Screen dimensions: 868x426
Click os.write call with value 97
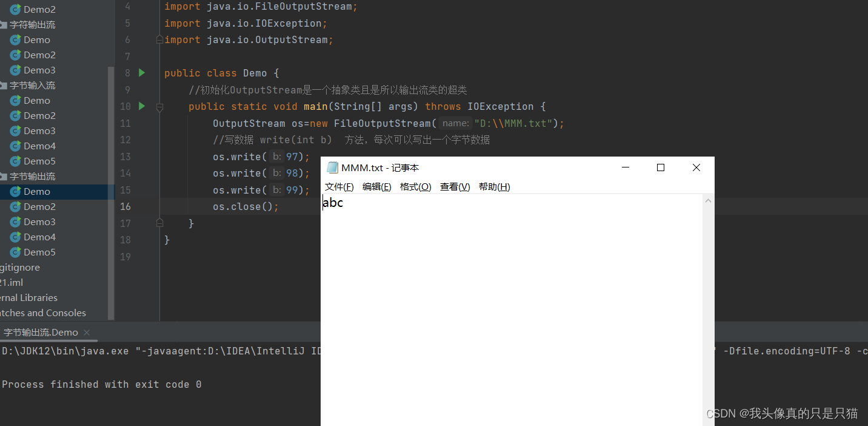[x=261, y=157]
